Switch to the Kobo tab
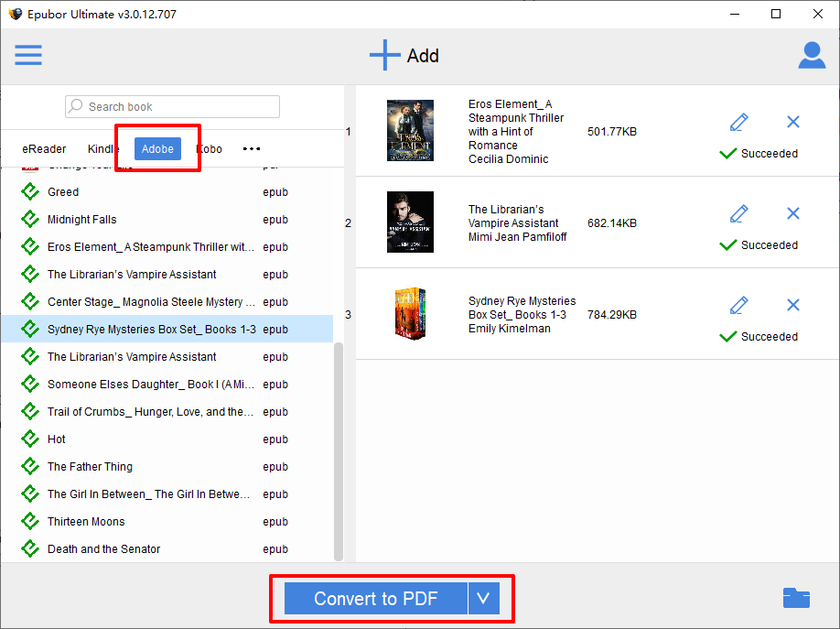840x629 pixels. coord(209,149)
